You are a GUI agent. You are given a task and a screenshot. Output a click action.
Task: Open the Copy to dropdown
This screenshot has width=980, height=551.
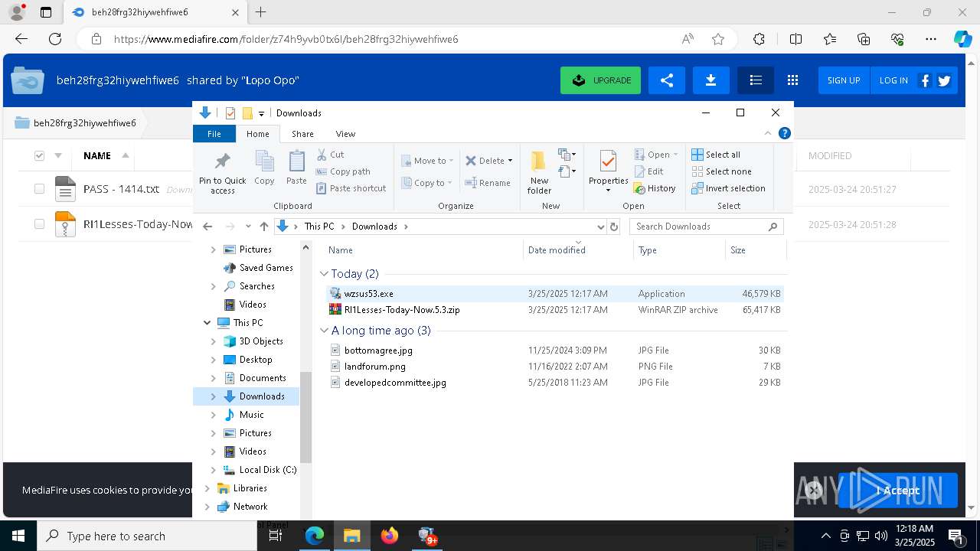coord(427,183)
